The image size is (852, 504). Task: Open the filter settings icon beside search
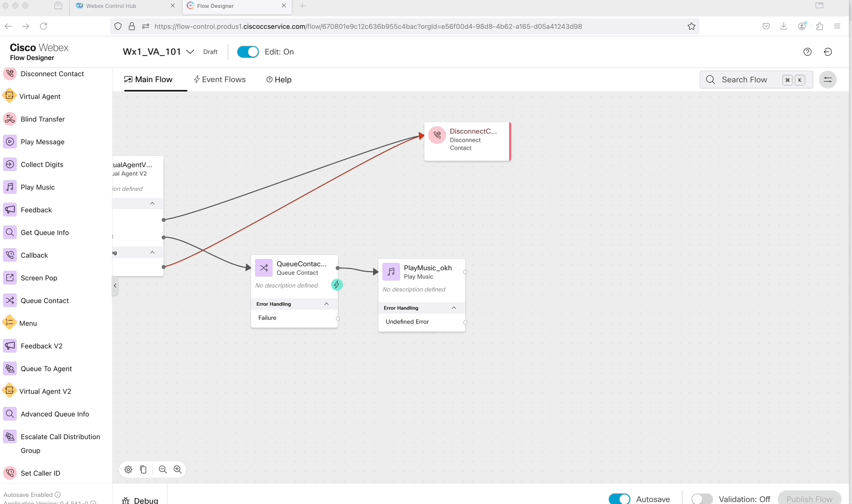828,80
